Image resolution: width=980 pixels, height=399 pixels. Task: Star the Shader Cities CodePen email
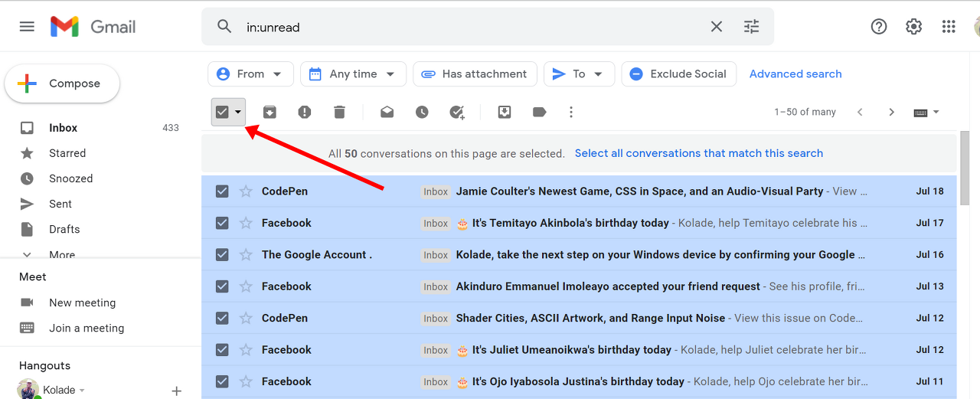[x=246, y=318]
